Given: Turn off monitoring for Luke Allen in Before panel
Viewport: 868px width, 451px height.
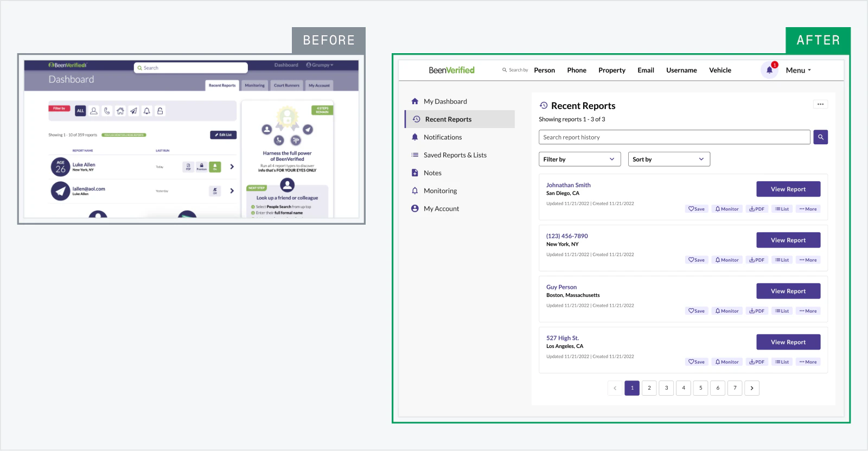Looking at the screenshot, I should tap(215, 167).
